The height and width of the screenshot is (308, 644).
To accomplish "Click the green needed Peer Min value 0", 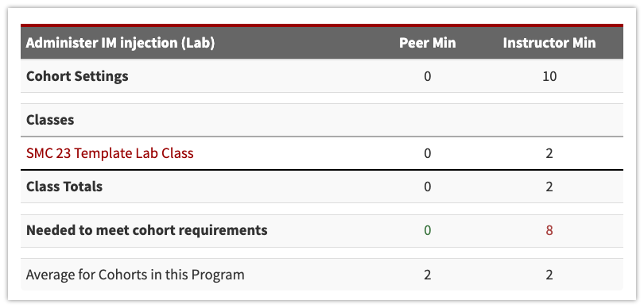I will click(428, 230).
